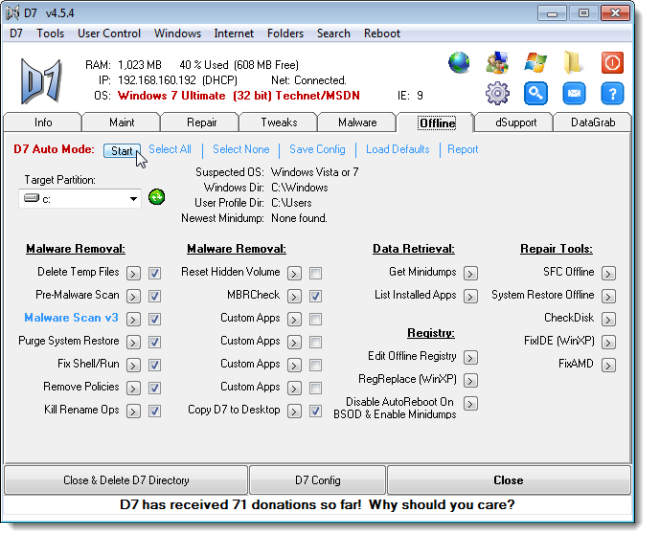Run Fix Shell/Run arrow button
Viewport: 650px width, 538px height.
tap(133, 365)
